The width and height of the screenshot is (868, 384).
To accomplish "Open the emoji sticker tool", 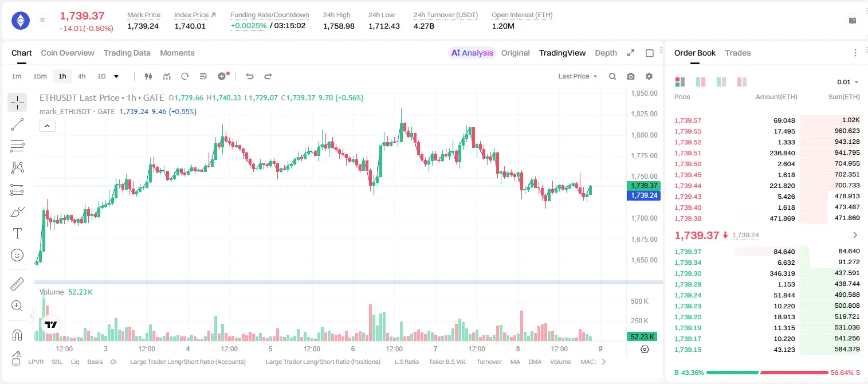I will pyautogui.click(x=17, y=255).
